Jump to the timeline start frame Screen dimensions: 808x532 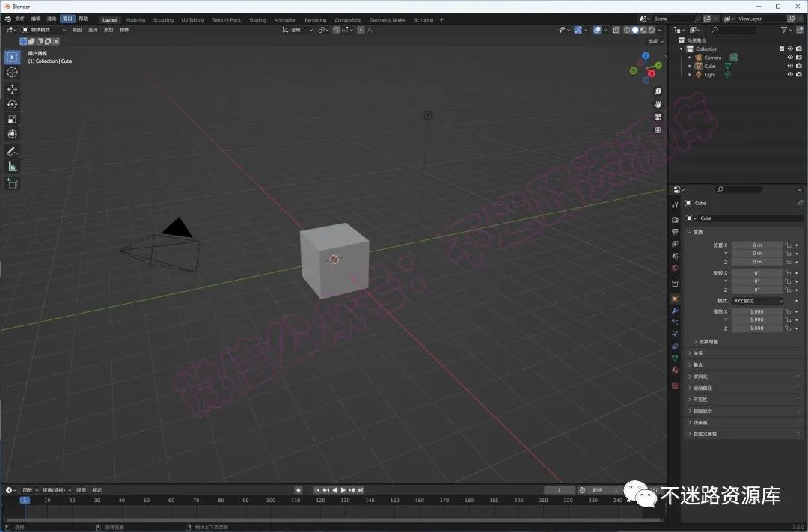pyautogui.click(x=317, y=490)
